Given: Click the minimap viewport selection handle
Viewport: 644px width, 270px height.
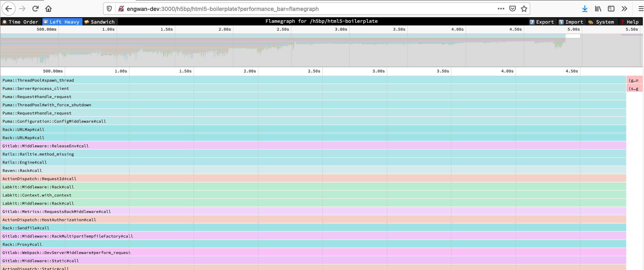Looking at the screenshot, I should (573, 36).
